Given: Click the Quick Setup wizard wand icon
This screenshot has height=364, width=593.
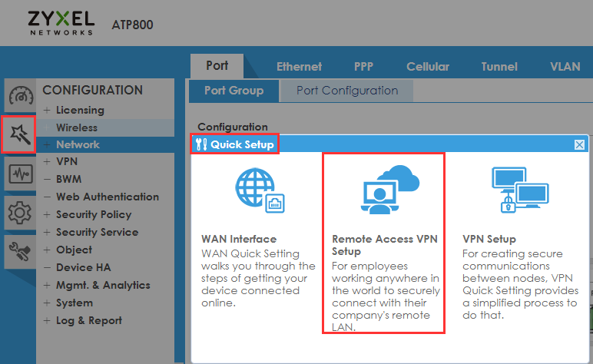Looking at the screenshot, I should [x=18, y=135].
